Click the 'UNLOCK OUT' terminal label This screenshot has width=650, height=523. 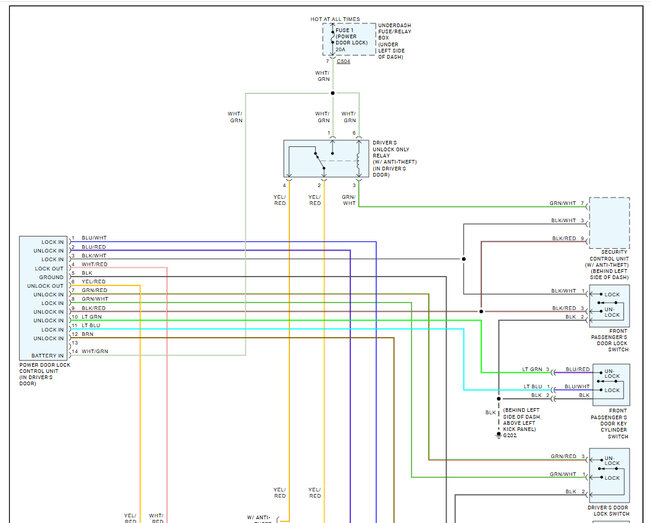click(45, 286)
